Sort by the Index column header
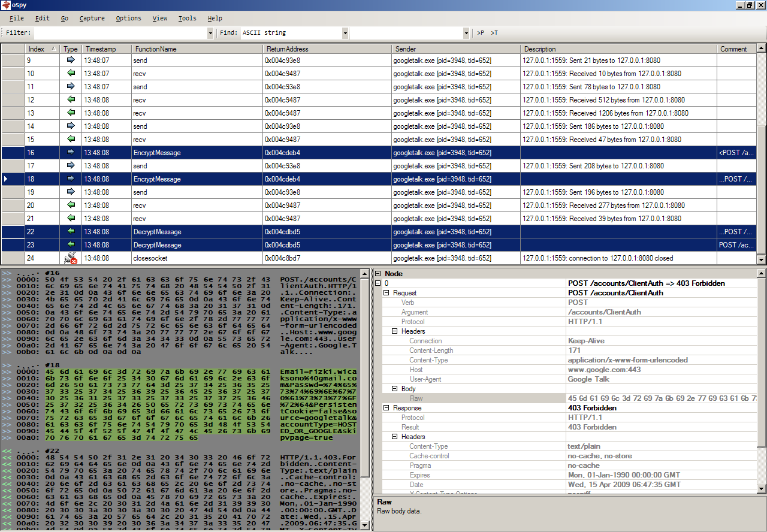The width and height of the screenshot is (767, 532). coord(37,49)
